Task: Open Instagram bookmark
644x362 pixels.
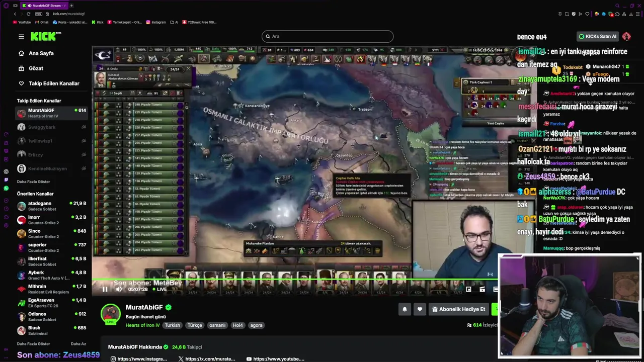Action: [x=156, y=22]
